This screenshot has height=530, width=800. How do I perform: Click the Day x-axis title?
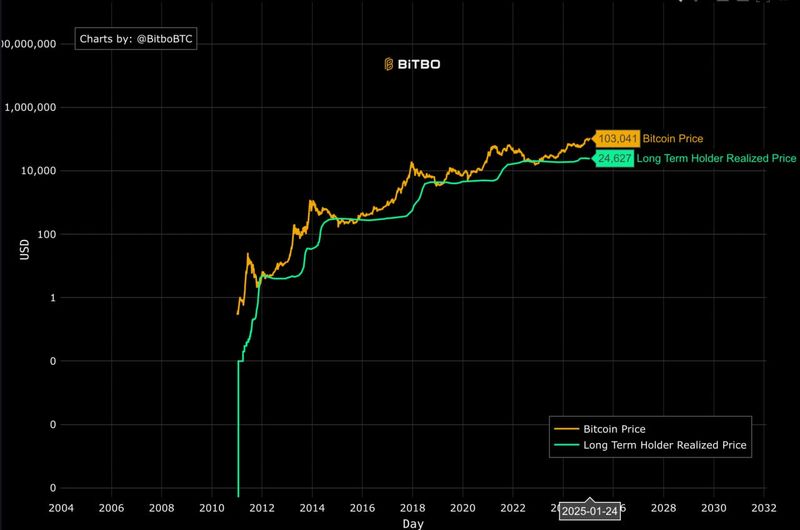coord(413,523)
